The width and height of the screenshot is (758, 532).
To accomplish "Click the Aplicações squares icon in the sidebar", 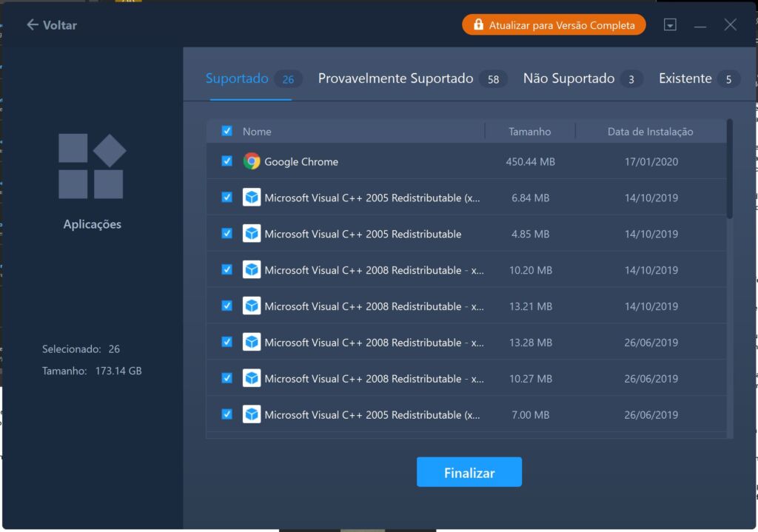I will pyautogui.click(x=93, y=166).
